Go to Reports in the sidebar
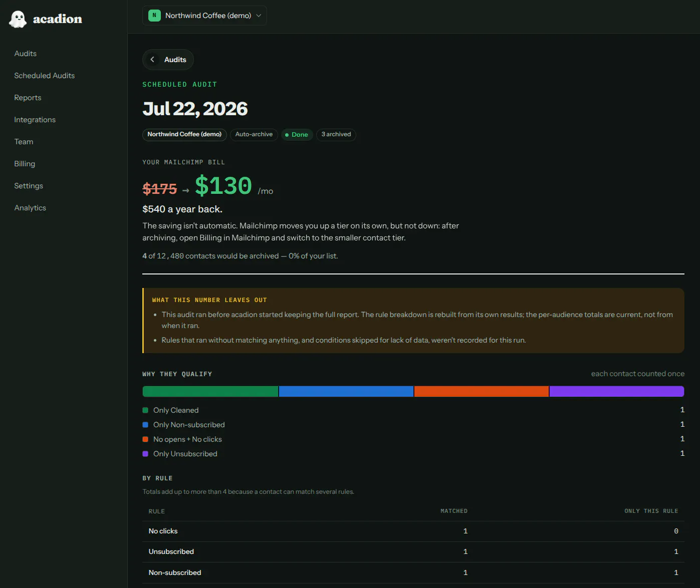This screenshot has width=700, height=588. pyautogui.click(x=28, y=98)
